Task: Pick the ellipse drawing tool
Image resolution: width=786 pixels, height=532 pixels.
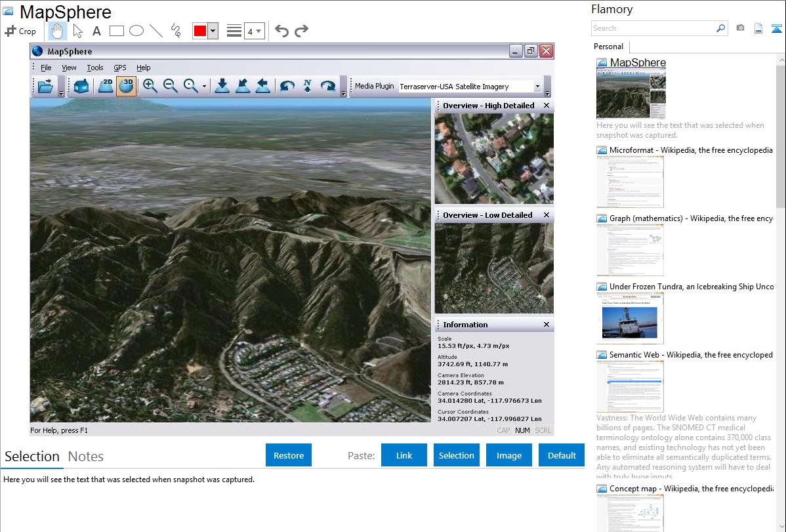Action: pos(136,31)
